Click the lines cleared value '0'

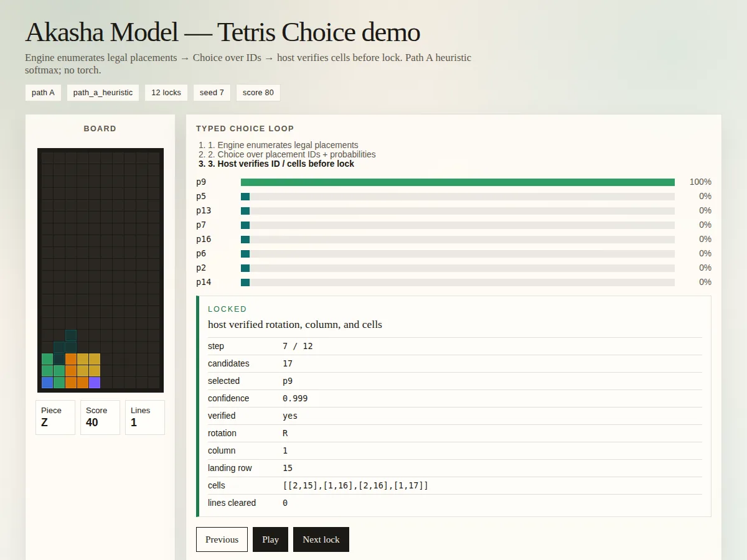click(285, 503)
